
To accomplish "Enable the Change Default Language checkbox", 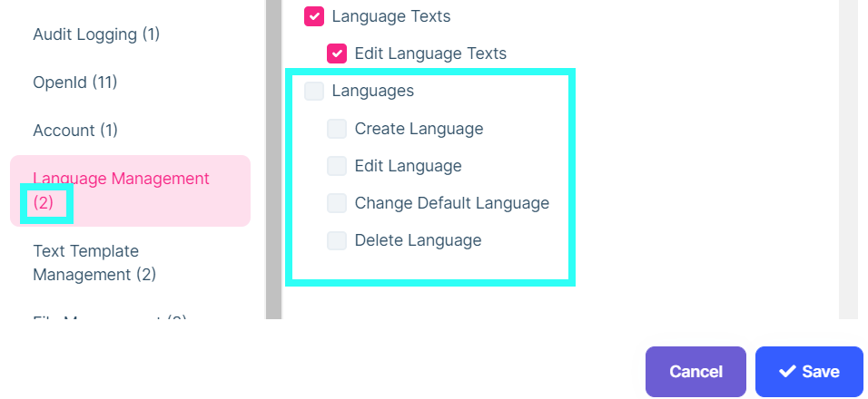I will (x=337, y=203).
